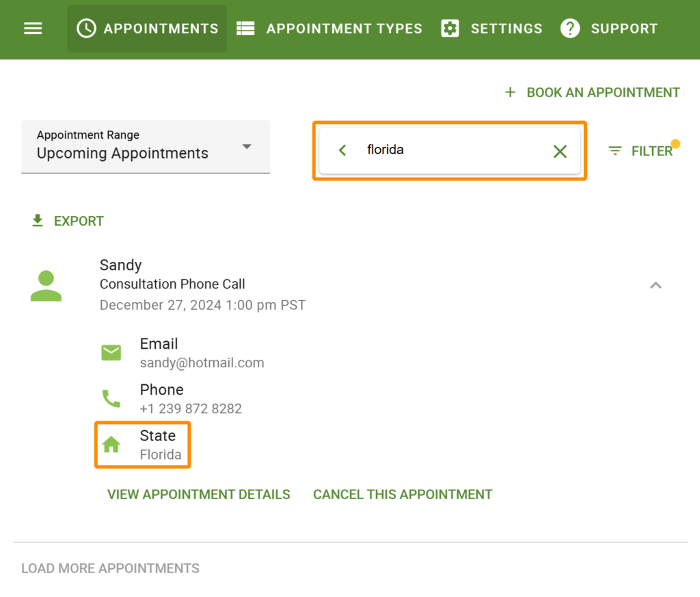Image resolution: width=700 pixels, height=597 pixels.
Task: Click Book an Appointment button
Action: tap(593, 92)
